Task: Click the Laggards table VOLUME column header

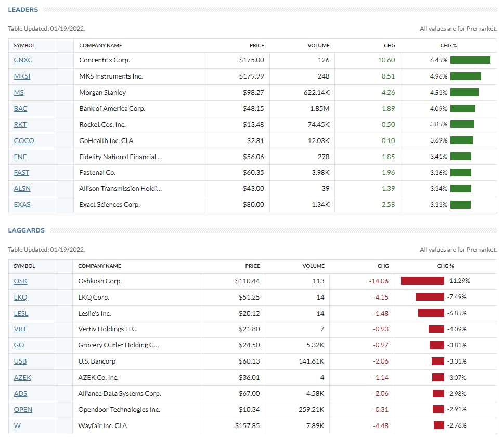Action: pos(313,266)
